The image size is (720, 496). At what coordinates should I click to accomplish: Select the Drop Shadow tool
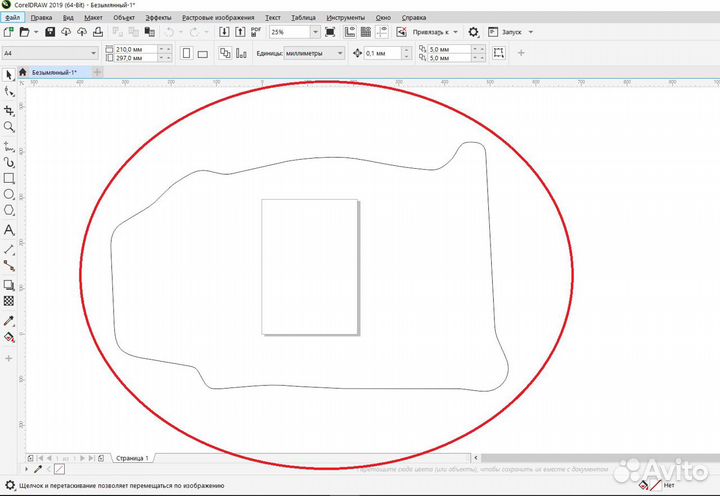coord(9,285)
